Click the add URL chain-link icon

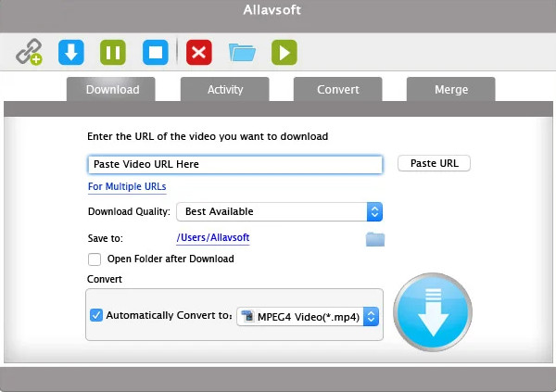click(29, 52)
